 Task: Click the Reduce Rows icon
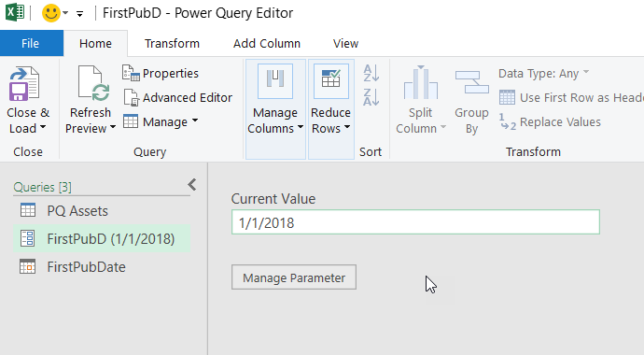(331, 81)
